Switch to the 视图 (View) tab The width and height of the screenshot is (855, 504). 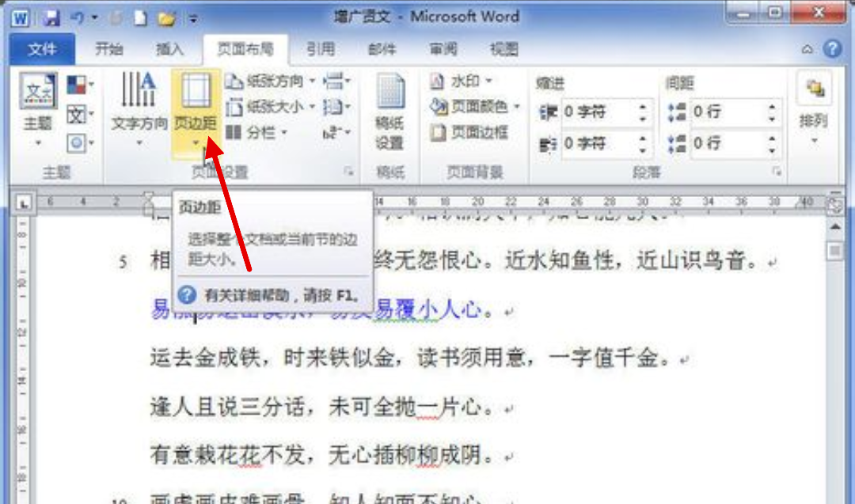point(503,50)
